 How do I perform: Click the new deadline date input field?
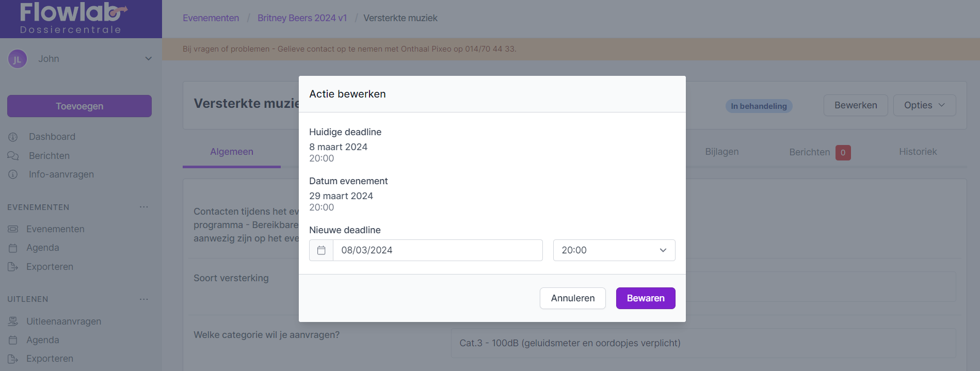tap(437, 250)
